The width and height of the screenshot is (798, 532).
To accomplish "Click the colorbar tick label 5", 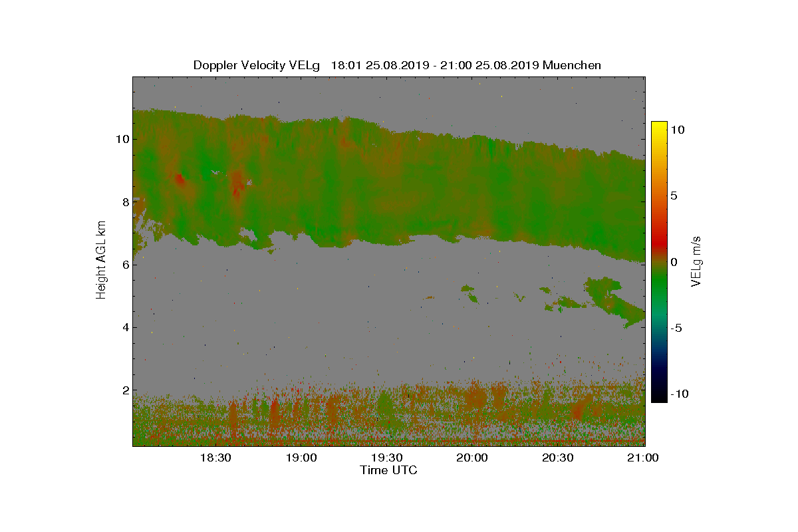I will click(x=674, y=196).
